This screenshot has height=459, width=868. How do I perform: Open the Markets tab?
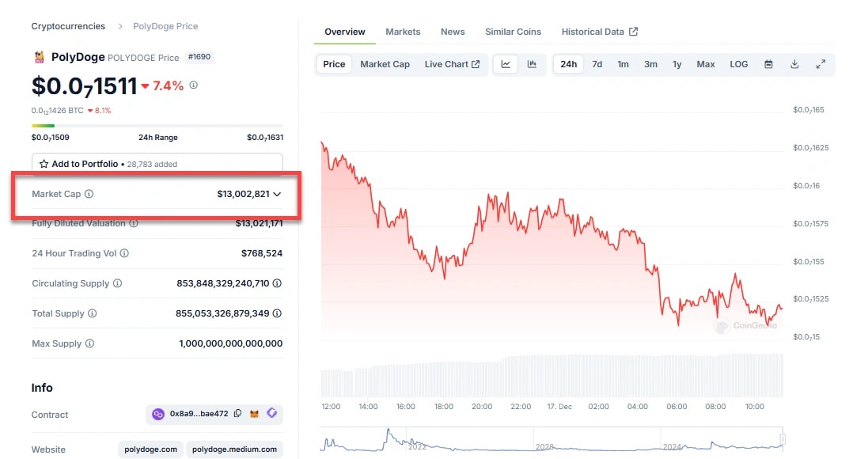403,32
